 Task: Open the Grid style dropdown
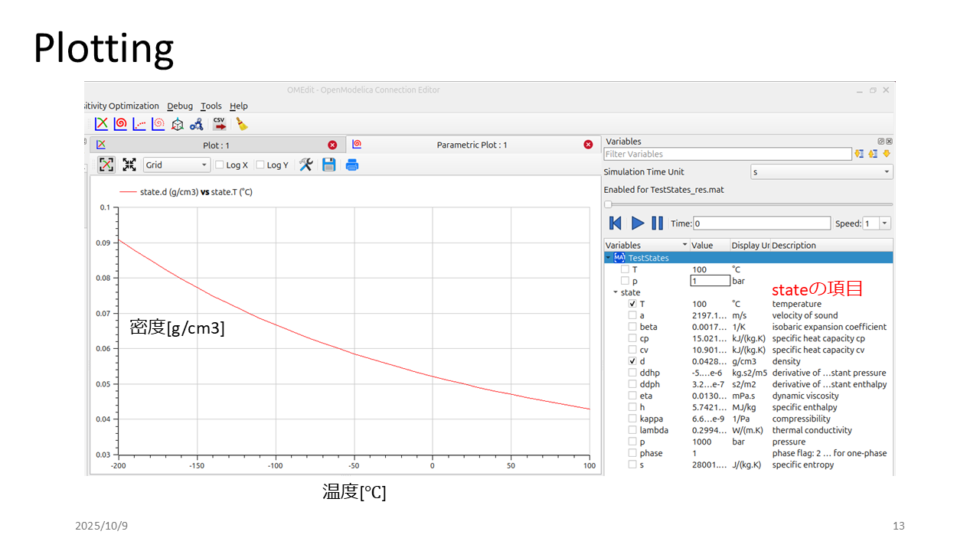177,165
